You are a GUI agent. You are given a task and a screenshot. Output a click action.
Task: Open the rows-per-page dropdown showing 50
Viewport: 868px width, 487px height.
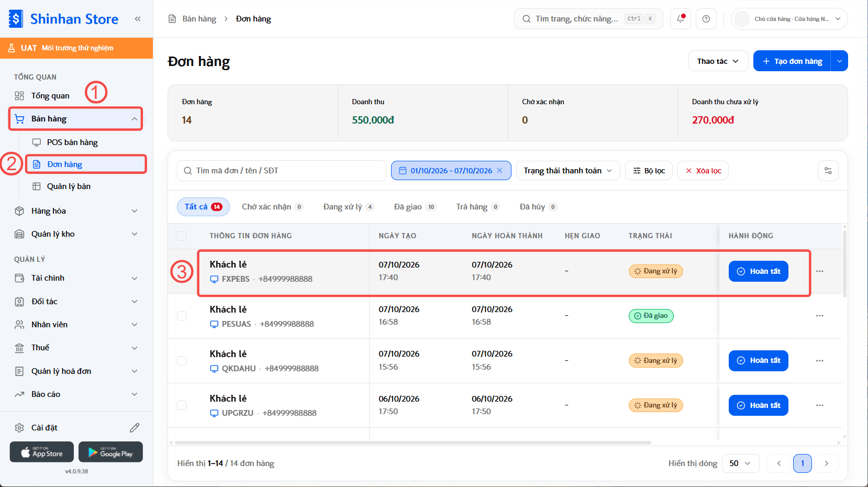pyautogui.click(x=741, y=463)
